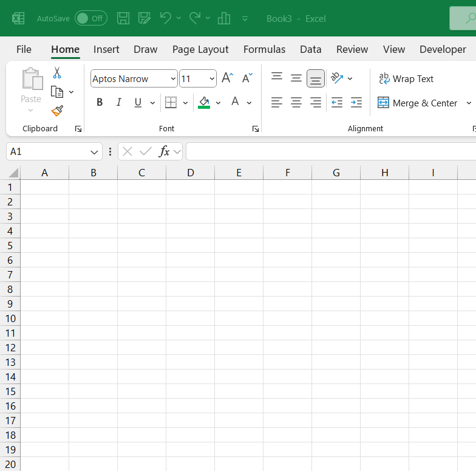Cut selection with scissors icon

(x=57, y=73)
